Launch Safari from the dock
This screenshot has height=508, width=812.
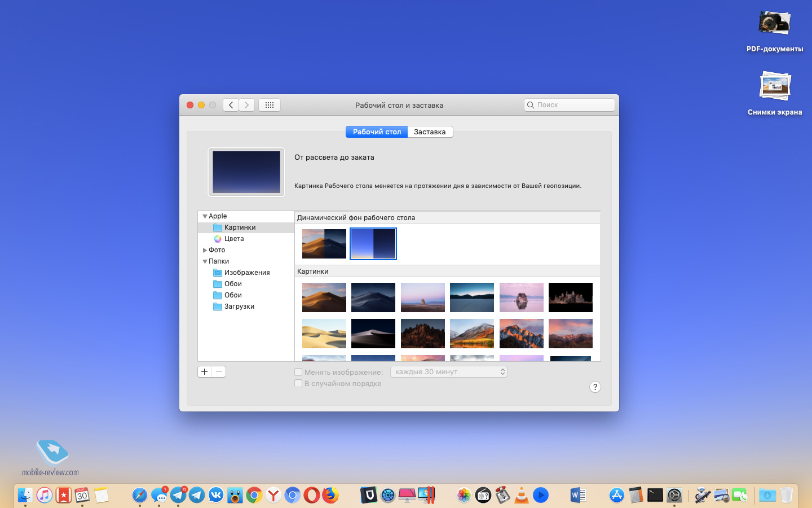(140, 495)
